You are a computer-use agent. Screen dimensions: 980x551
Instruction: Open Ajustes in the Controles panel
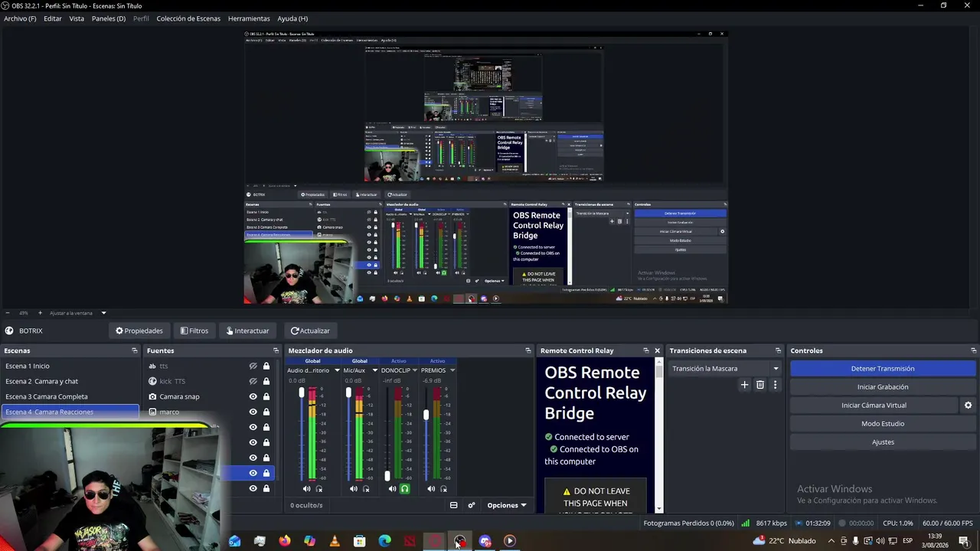click(x=883, y=442)
